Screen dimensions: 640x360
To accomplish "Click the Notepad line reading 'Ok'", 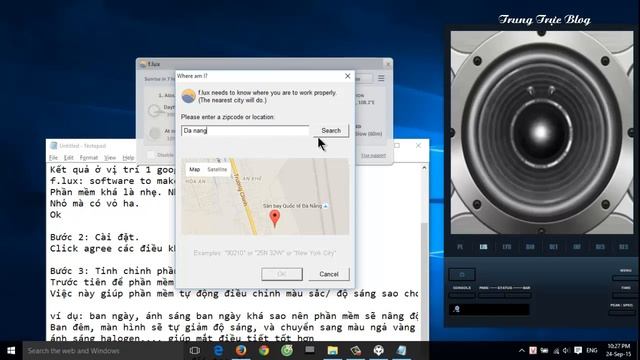I will (x=56, y=215).
